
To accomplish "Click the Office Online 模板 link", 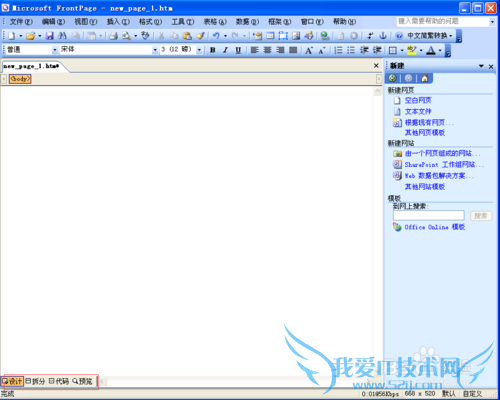I will point(435,227).
